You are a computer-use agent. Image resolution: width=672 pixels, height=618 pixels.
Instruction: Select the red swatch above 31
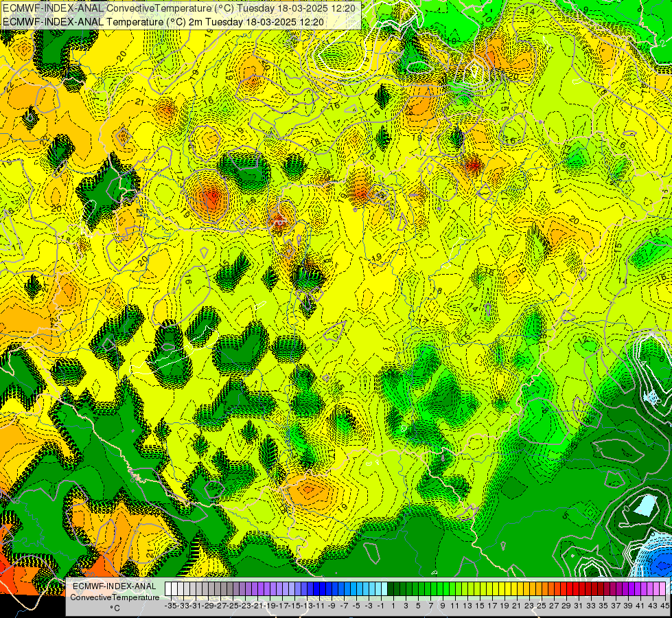[576, 589]
